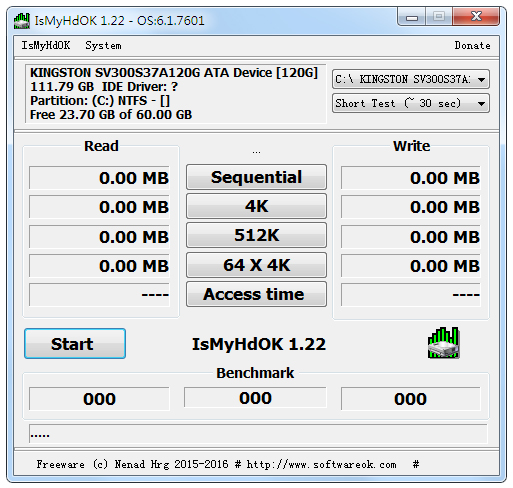This screenshot has height=488, width=513.
Task: Expand the C:\ KINGSTON drive dropdown
Action: tap(411, 79)
